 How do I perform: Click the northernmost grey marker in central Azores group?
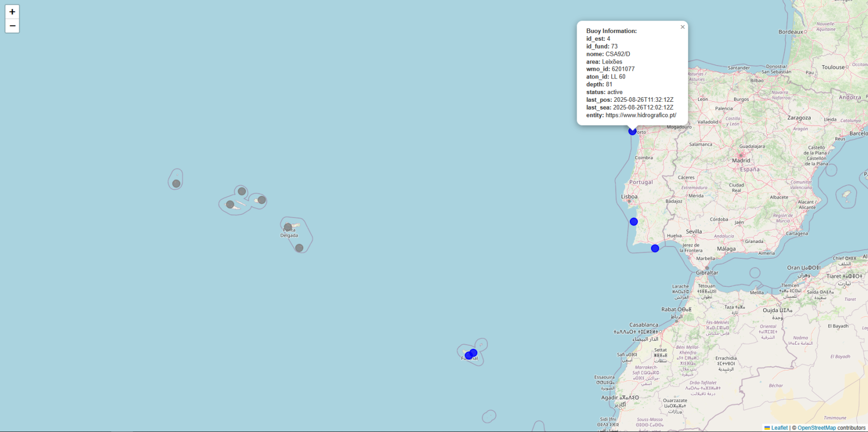tap(241, 191)
